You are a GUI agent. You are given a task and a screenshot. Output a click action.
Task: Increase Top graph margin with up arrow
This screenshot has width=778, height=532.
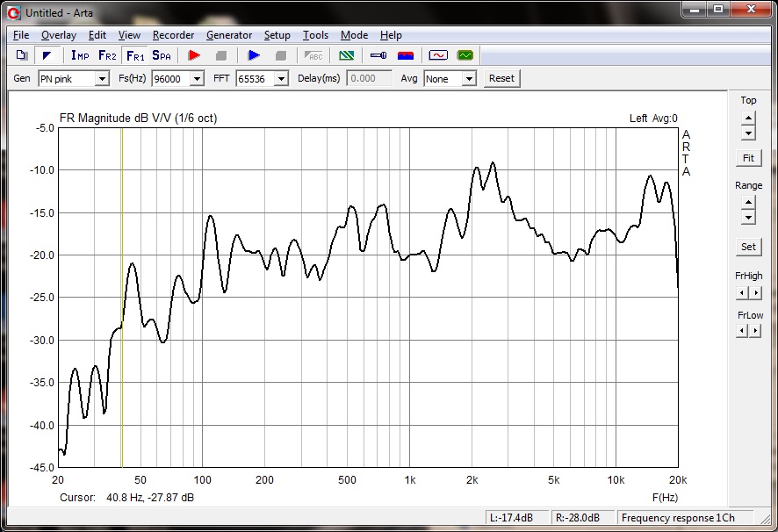click(748, 119)
